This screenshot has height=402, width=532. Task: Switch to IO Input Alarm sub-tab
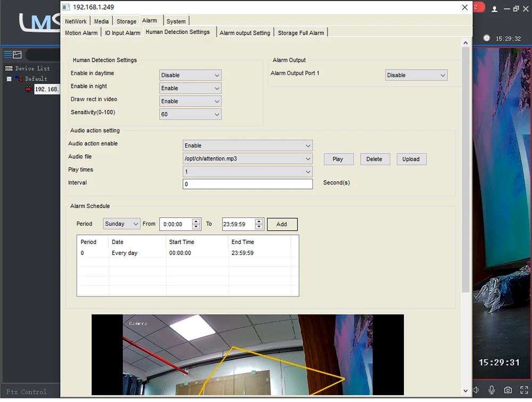click(122, 32)
